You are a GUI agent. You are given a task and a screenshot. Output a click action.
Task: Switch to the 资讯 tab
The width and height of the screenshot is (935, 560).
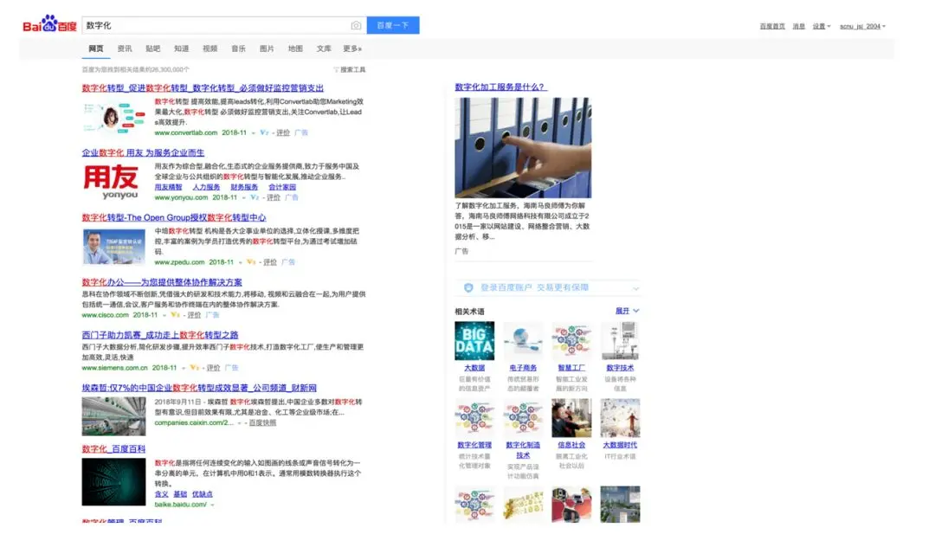tap(125, 49)
